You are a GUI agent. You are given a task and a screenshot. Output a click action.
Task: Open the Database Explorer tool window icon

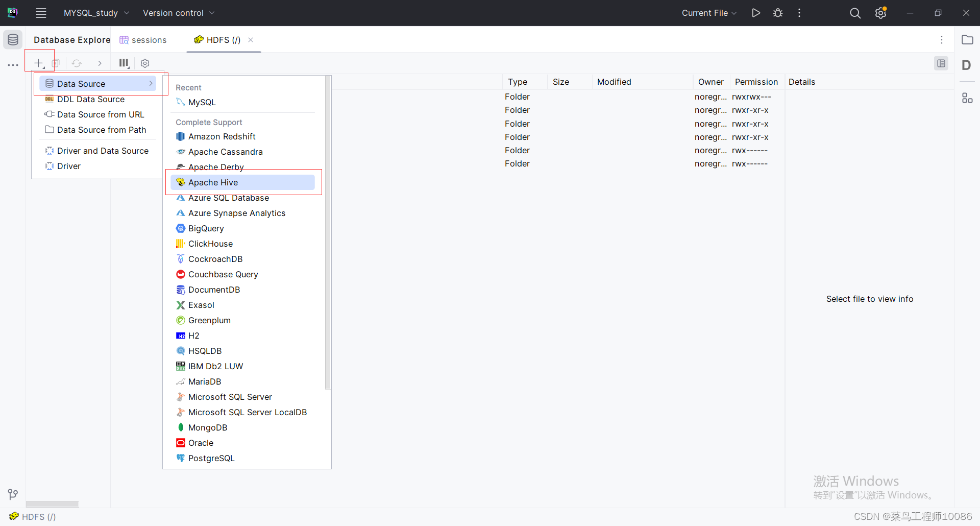coord(13,39)
